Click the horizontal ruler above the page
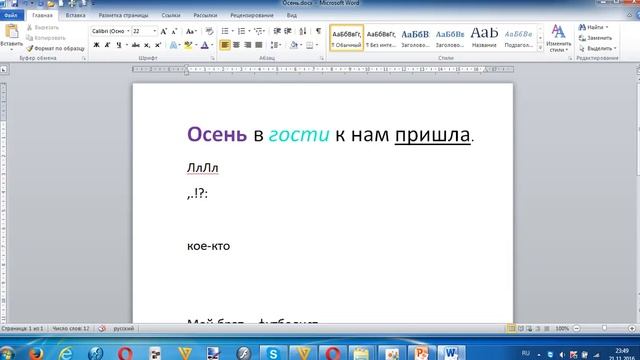The image size is (640, 360). (x=322, y=69)
